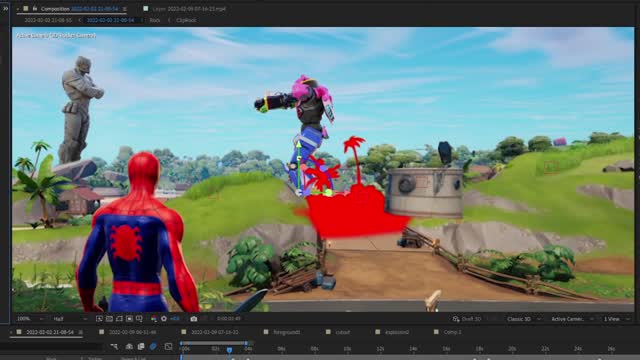Take a snapshot with camera icon
The image size is (640, 360).
coord(194,319)
